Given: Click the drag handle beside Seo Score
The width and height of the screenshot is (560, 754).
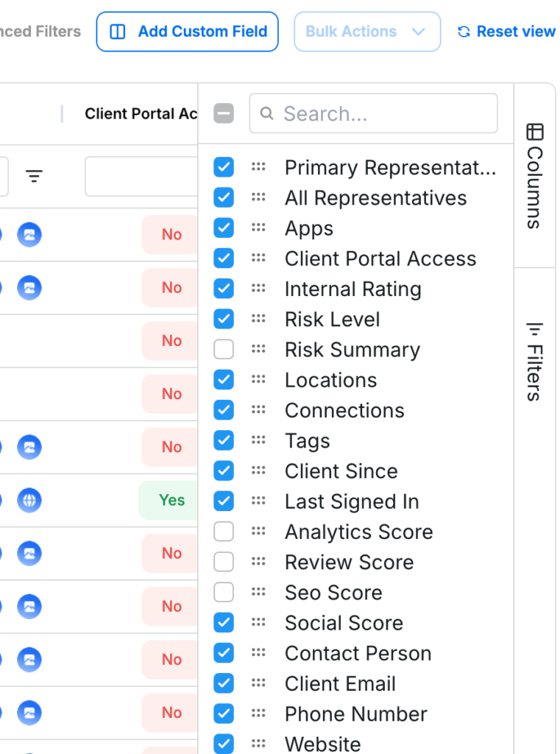Looking at the screenshot, I should [258, 592].
